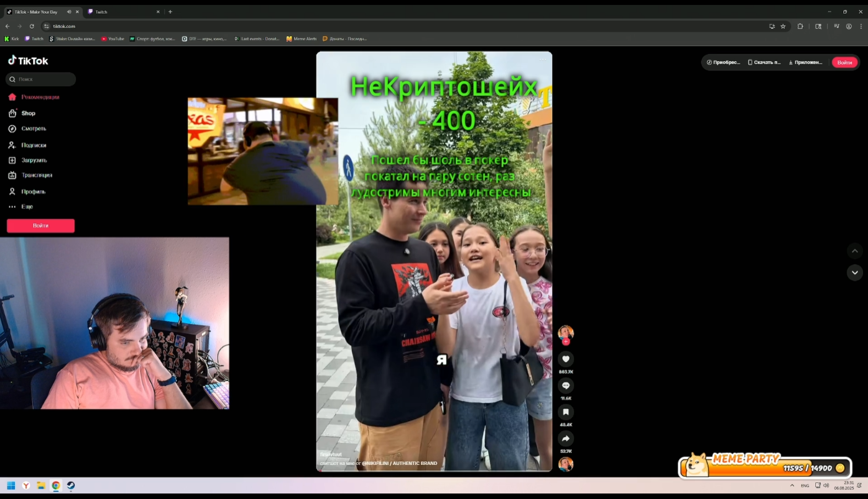Open the Спорт: футбол bookmark
The height and width of the screenshot is (499, 868).
click(153, 39)
